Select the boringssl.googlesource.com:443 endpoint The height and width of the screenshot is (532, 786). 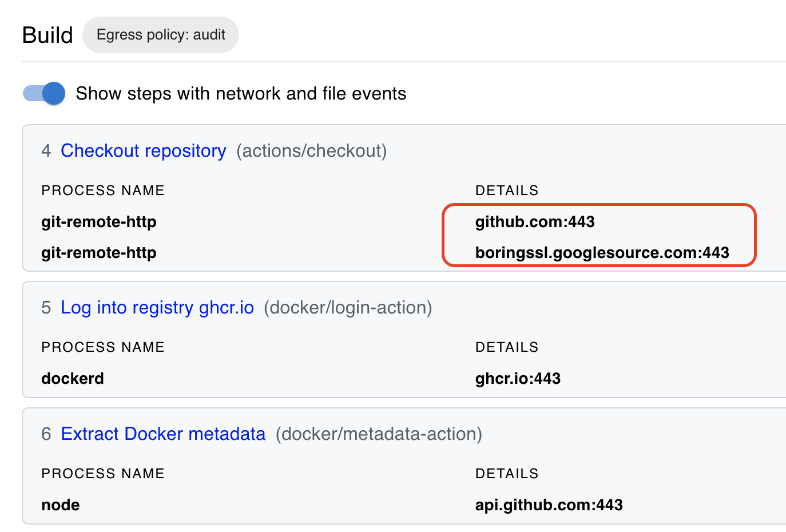click(x=602, y=253)
